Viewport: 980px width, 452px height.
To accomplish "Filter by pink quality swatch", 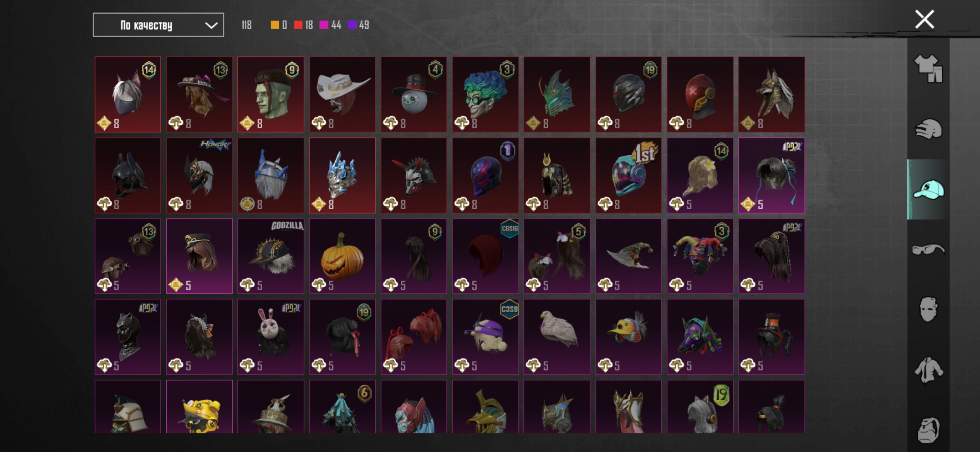I will click(324, 25).
